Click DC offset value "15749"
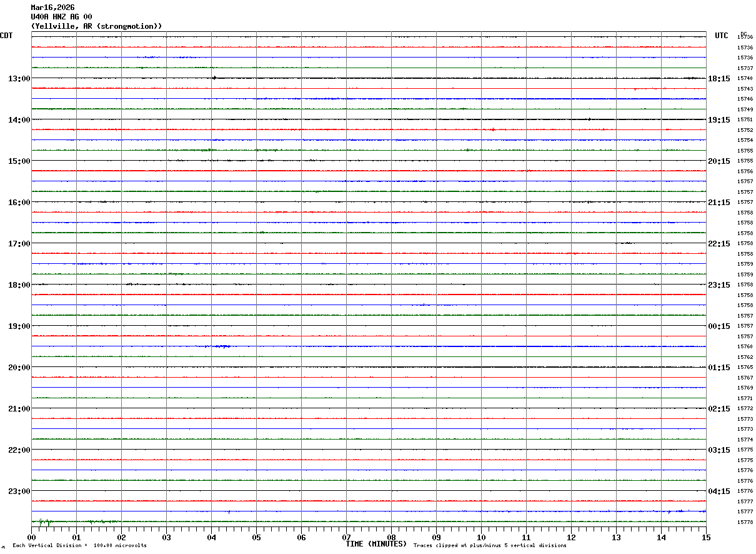The image size is (756, 554). (745, 109)
